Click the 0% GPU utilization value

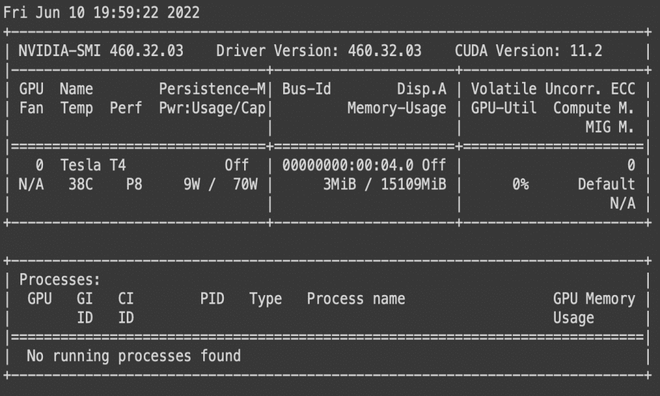[521, 184]
